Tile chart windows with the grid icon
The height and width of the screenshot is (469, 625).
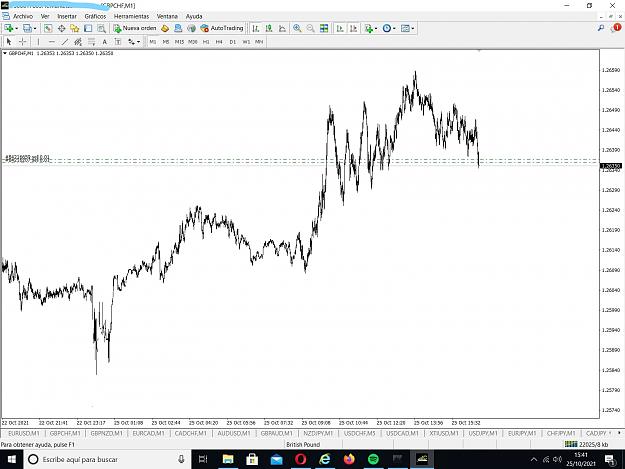tap(324, 28)
